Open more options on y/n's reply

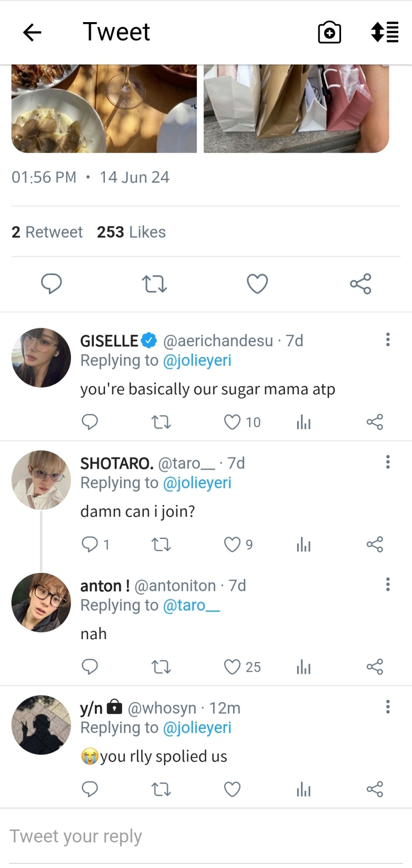tap(388, 707)
